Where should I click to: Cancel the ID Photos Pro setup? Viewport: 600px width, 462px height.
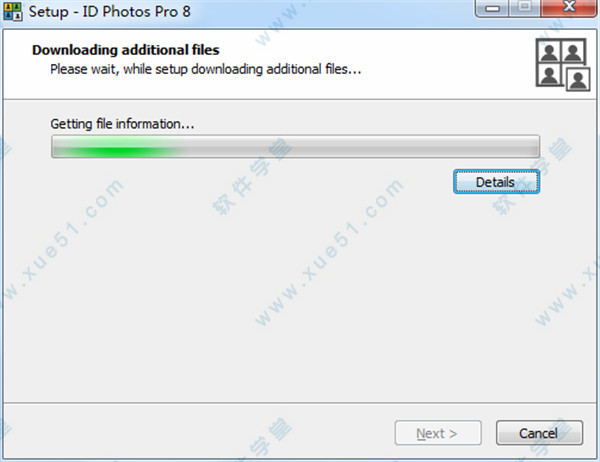click(x=539, y=433)
